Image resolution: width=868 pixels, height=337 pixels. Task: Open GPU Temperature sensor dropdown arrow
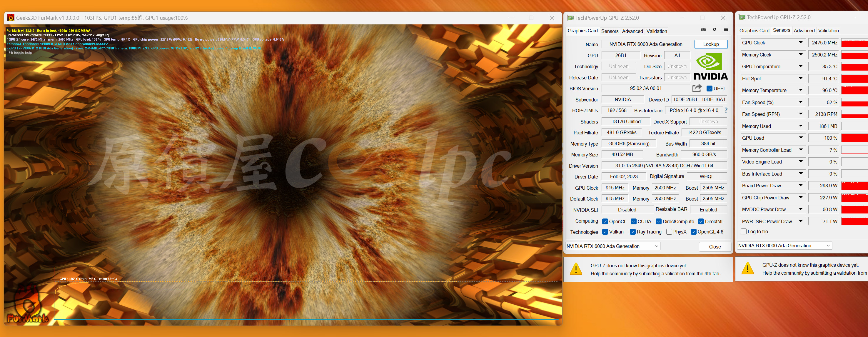click(x=801, y=66)
